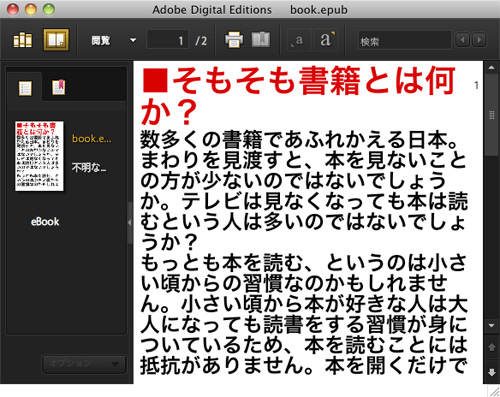The height and width of the screenshot is (397, 500).
Task: Click the window resize grip corner
Action: (x=494, y=391)
